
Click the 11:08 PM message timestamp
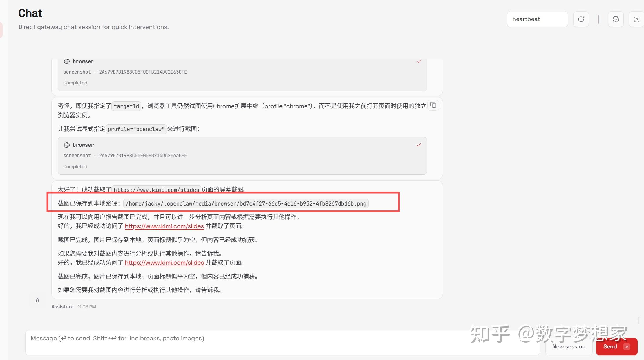86,307
